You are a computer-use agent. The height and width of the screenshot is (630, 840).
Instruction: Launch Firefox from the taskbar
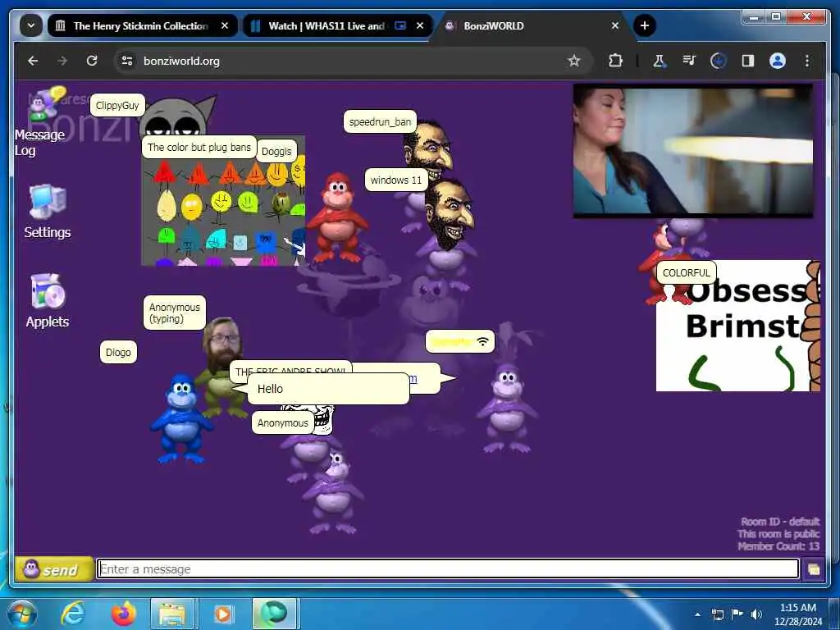click(123, 614)
